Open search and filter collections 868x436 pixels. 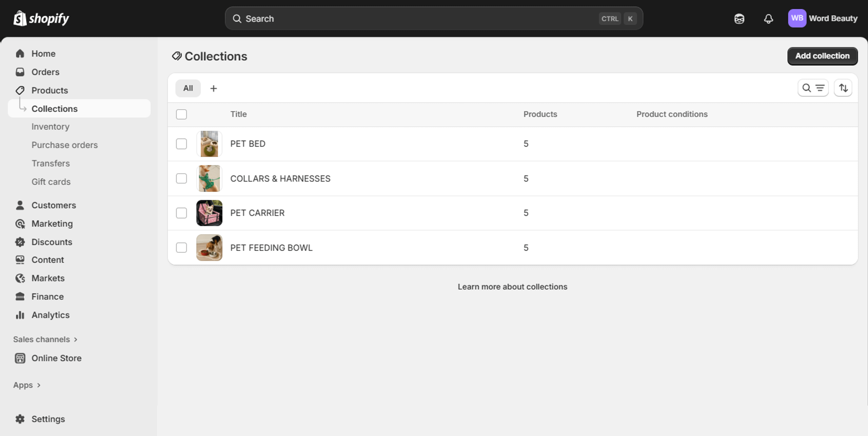pos(813,88)
